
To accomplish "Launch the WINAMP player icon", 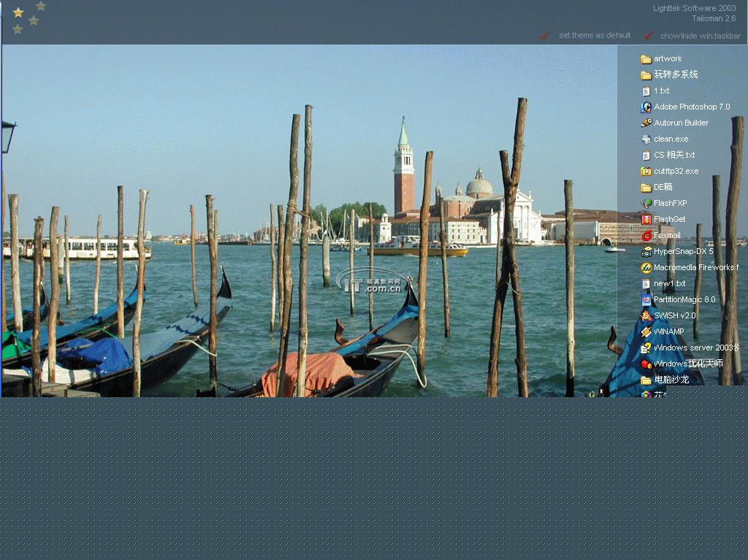I will point(646,332).
